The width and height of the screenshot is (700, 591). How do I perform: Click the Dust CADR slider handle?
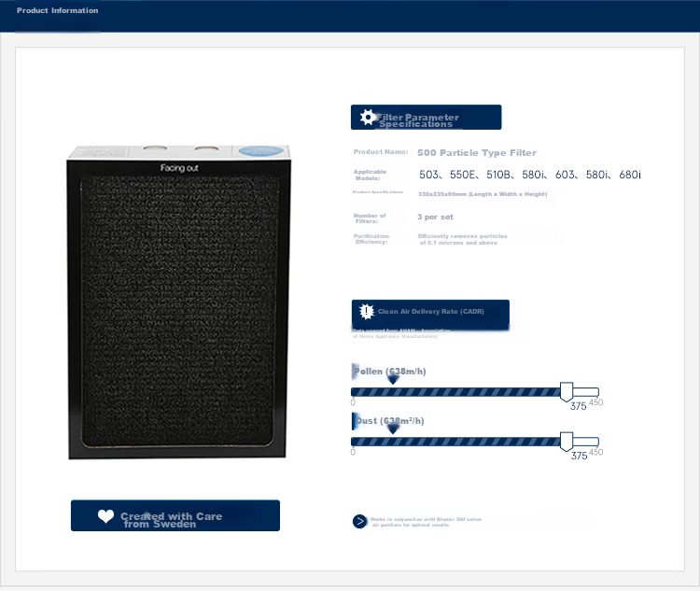(567, 442)
